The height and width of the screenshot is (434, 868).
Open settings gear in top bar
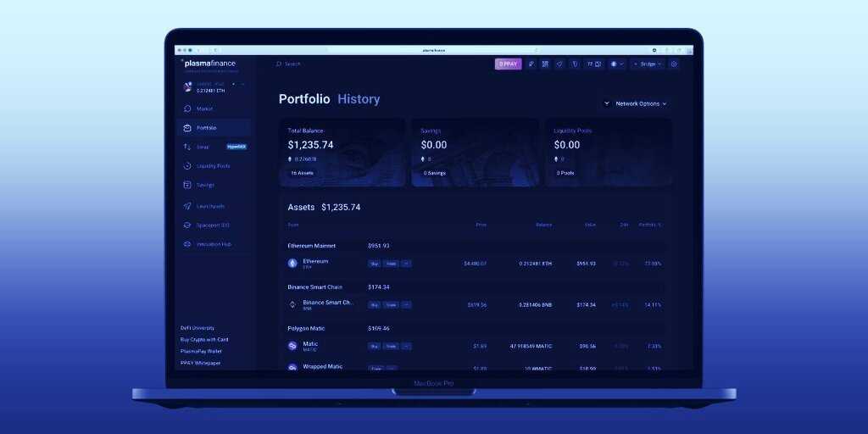tap(674, 64)
